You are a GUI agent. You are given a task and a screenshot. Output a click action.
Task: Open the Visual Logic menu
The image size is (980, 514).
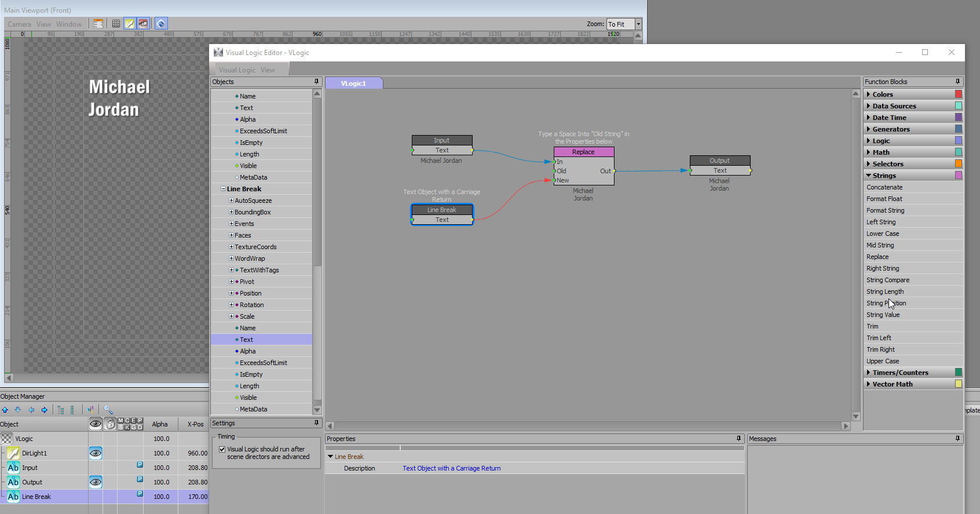click(237, 70)
